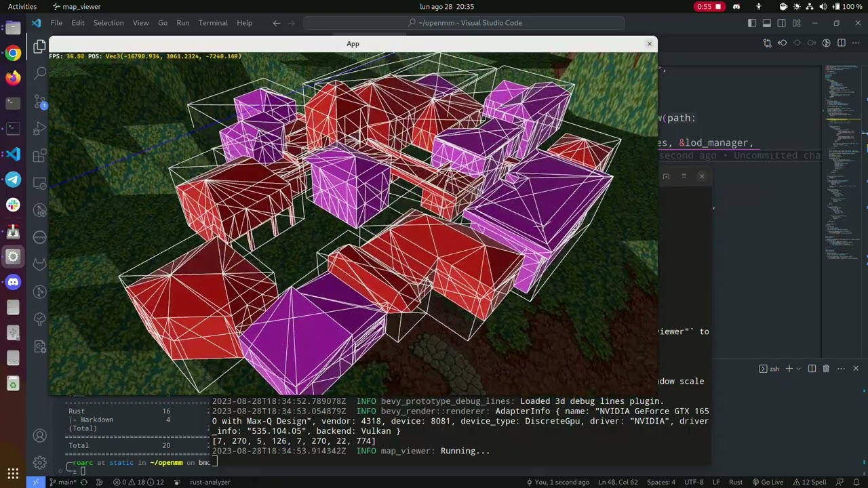This screenshot has height=488, width=868.
Task: Open the Explorer view in activity bar
Action: pos(39,47)
